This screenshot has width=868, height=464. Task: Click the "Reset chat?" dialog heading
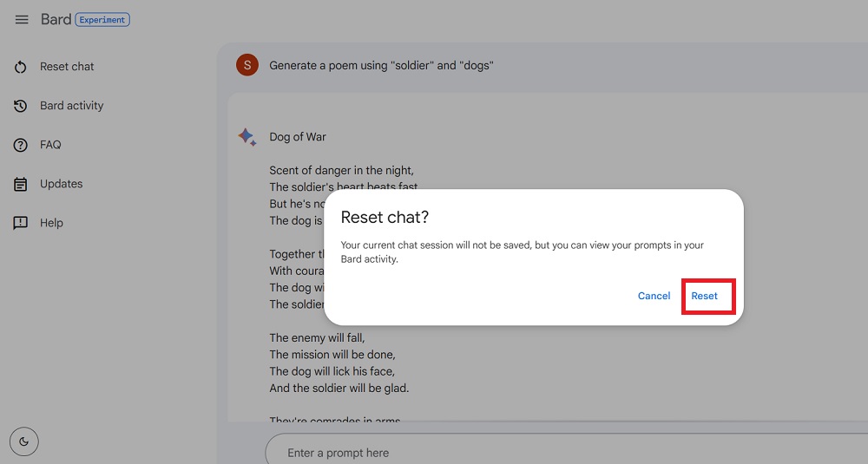point(385,218)
